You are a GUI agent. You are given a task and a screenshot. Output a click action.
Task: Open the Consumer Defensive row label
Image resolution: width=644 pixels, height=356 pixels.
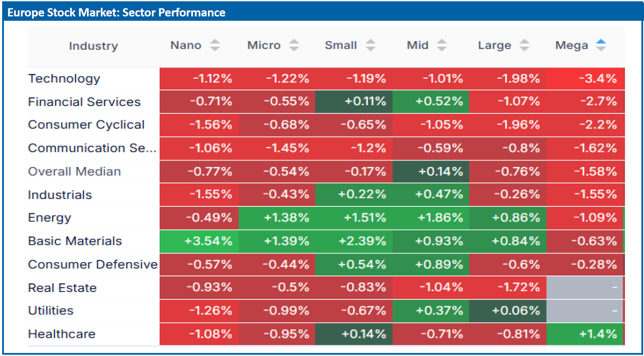pos(93,265)
